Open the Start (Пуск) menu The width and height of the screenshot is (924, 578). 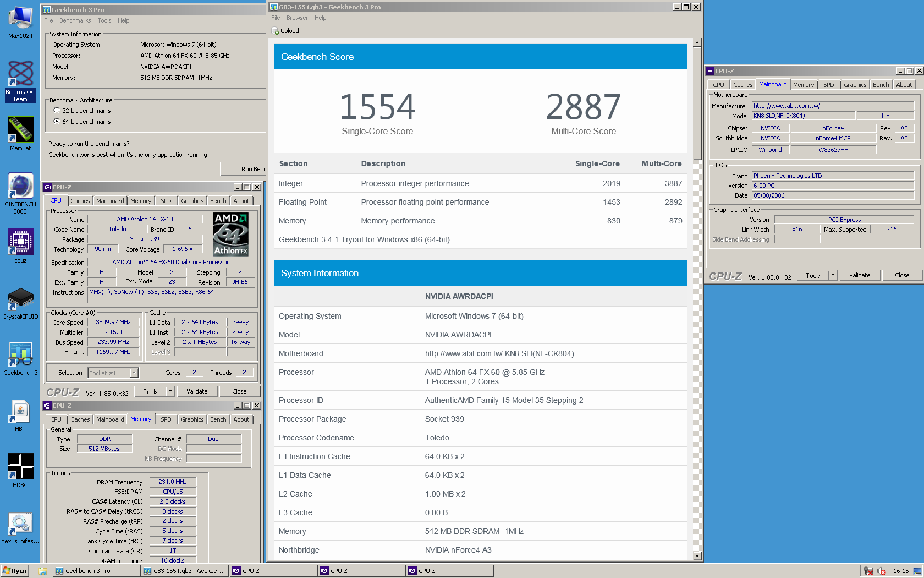pos(15,571)
